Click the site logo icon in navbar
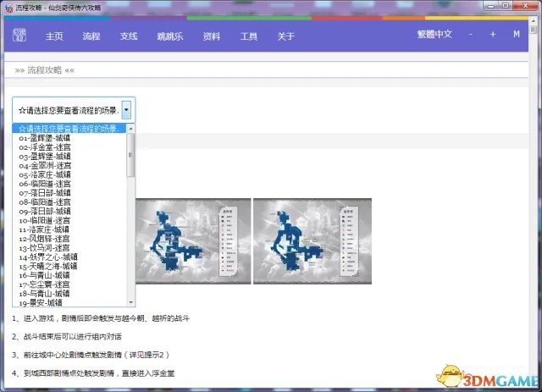The width and height of the screenshot is (542, 392). pyautogui.click(x=19, y=35)
